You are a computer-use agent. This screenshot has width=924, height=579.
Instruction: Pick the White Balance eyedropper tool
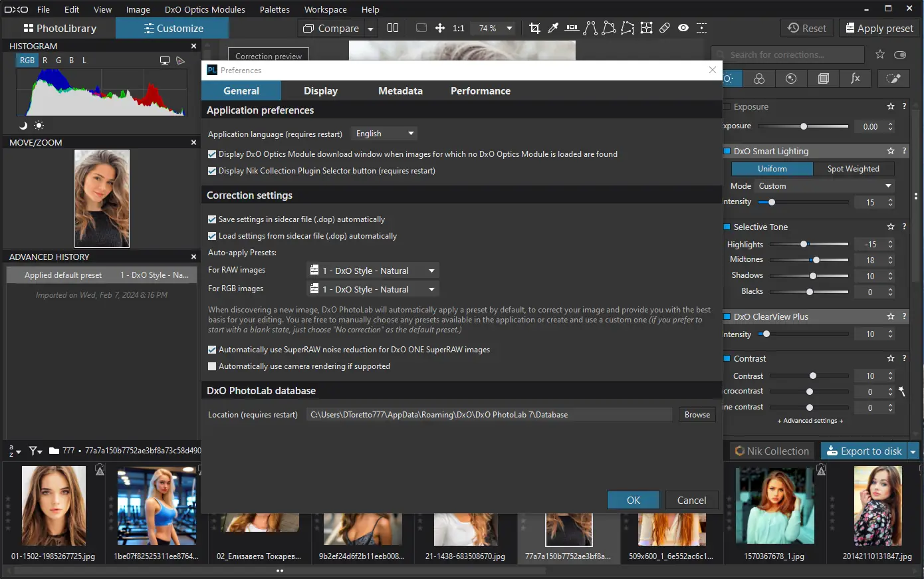pos(553,28)
